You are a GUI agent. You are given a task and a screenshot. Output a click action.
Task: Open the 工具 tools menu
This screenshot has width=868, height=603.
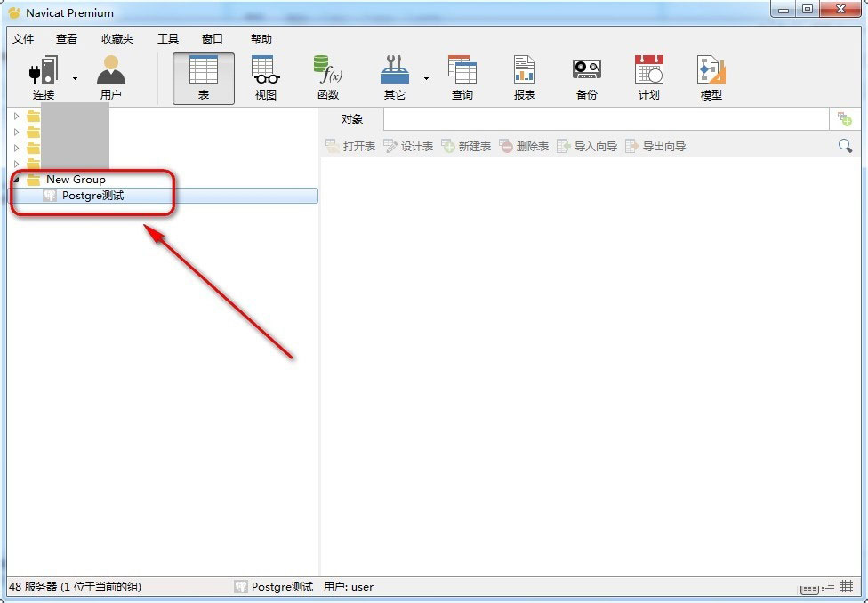[168, 39]
